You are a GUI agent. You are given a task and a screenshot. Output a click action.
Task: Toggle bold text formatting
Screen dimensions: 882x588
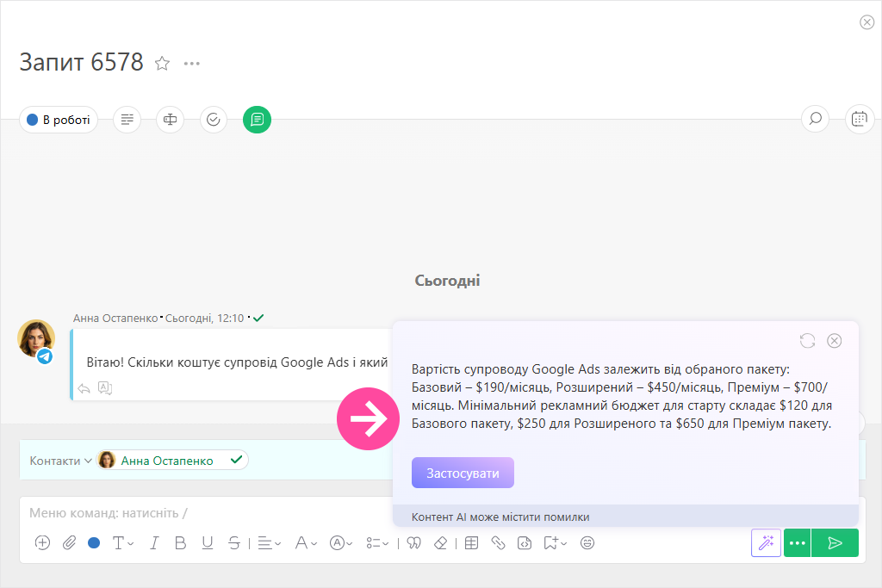pos(180,543)
